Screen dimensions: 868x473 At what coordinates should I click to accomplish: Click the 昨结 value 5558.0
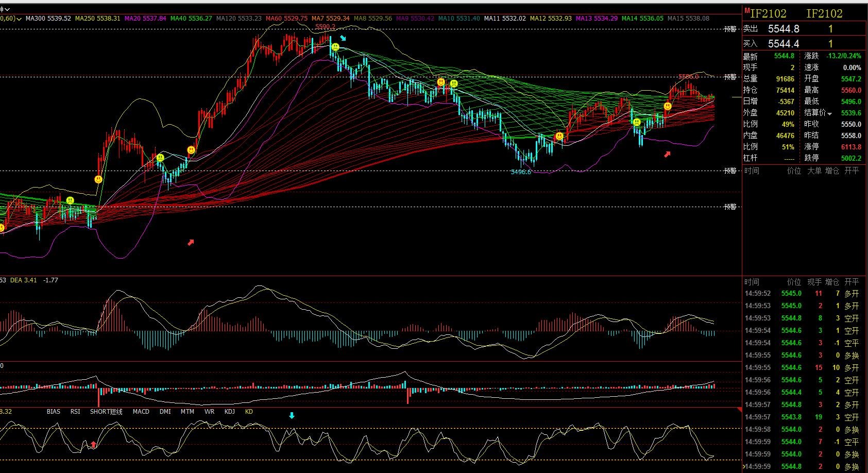[851, 136]
